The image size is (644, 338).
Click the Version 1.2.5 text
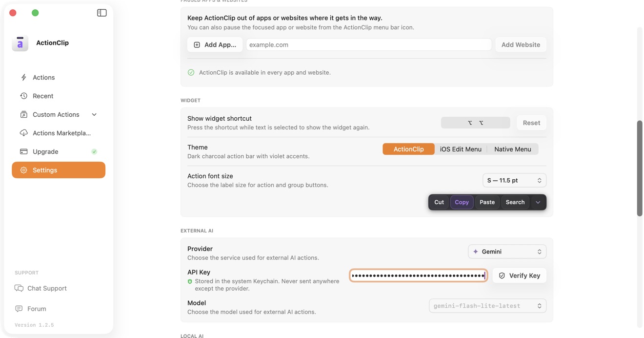click(34, 325)
